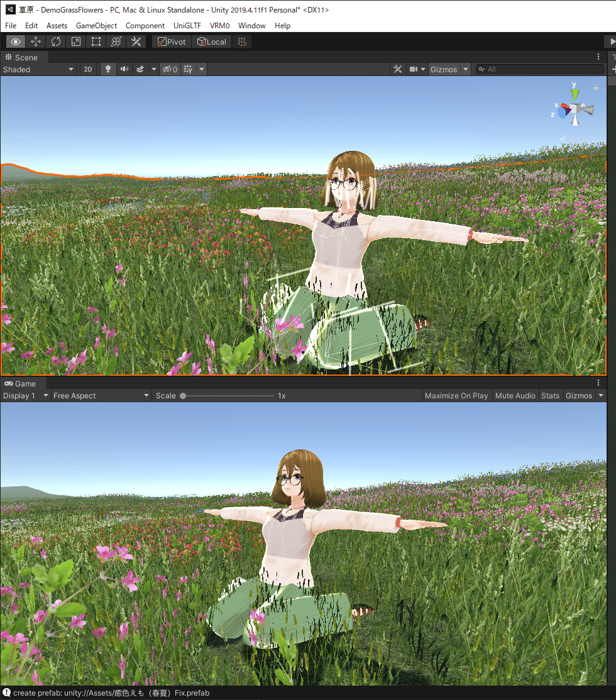Viewport: 616px width, 700px height.
Task: Select the Rotate tool
Action: (56, 41)
